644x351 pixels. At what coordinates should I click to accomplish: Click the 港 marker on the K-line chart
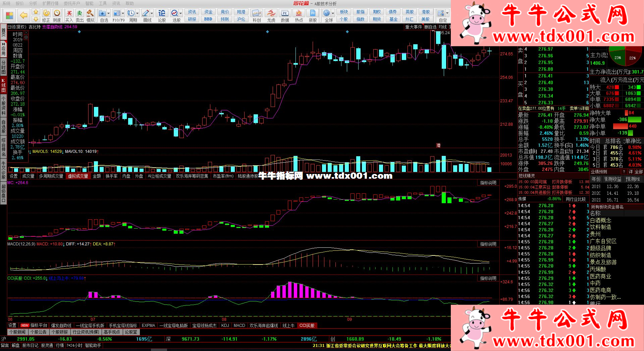(438, 145)
